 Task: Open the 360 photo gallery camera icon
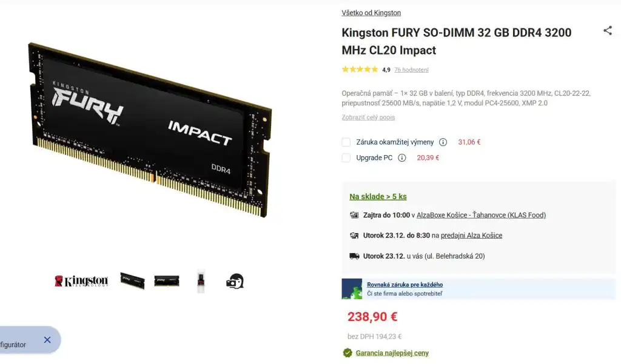click(x=235, y=281)
